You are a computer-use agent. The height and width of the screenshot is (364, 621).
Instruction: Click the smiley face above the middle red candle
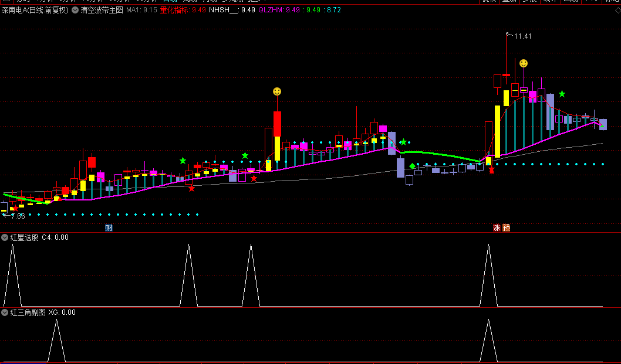point(277,91)
